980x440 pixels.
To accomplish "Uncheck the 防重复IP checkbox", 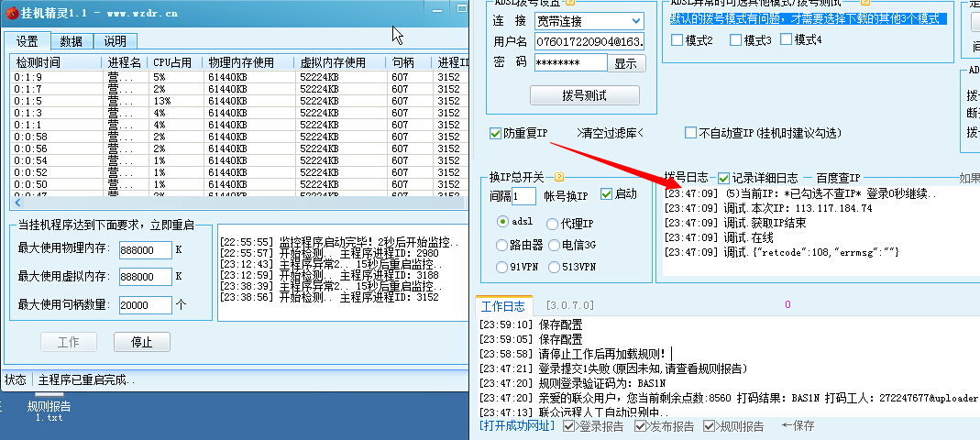I will click(496, 133).
